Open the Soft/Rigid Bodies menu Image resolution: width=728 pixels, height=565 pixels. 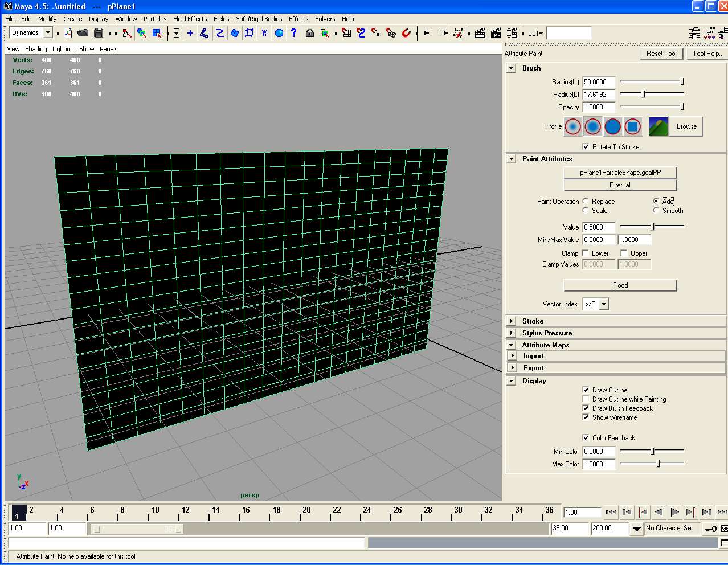click(x=259, y=19)
